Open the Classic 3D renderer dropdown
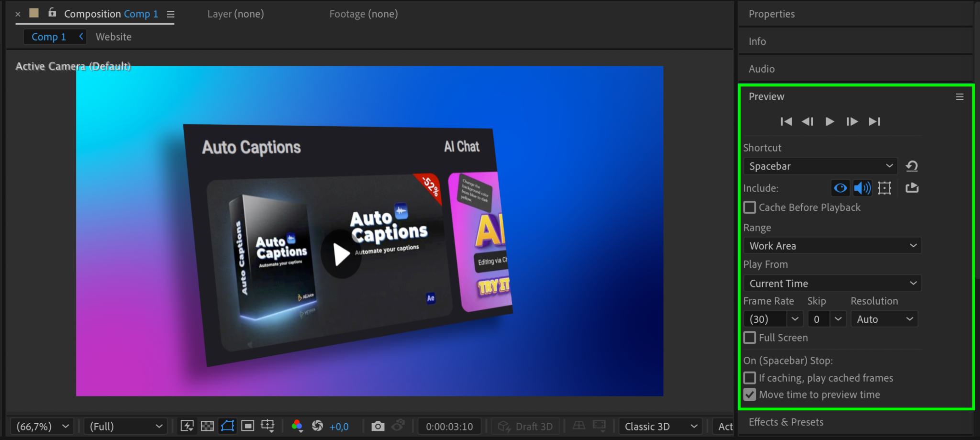This screenshot has width=980, height=440. (660, 426)
